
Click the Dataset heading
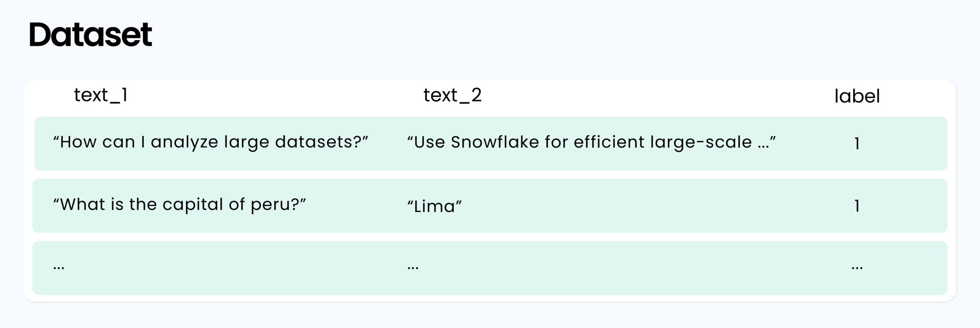point(90,35)
